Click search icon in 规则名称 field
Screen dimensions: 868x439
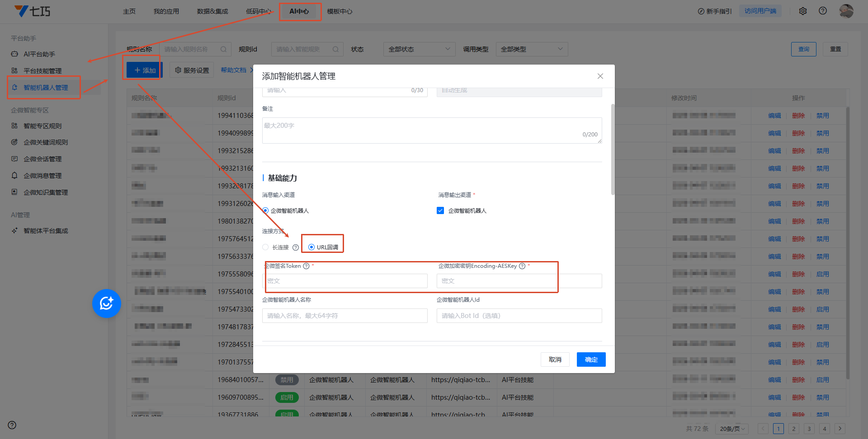pyautogui.click(x=223, y=49)
